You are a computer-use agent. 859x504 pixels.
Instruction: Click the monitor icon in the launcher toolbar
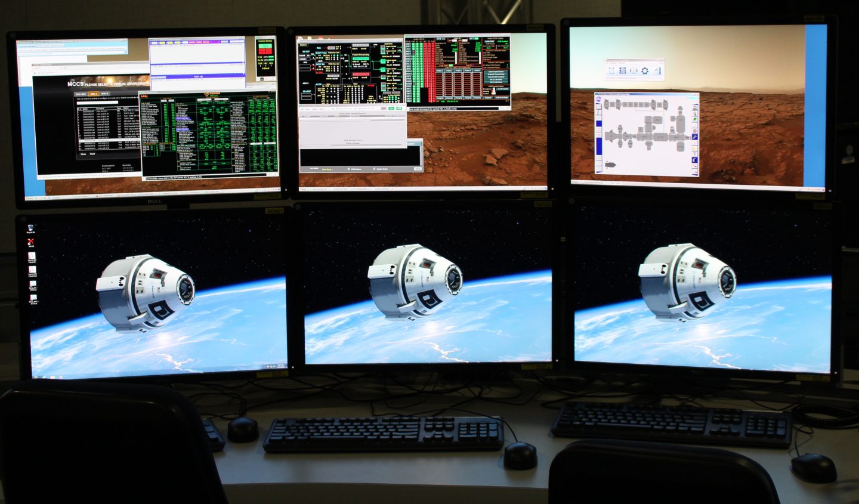pyautogui.click(x=634, y=70)
